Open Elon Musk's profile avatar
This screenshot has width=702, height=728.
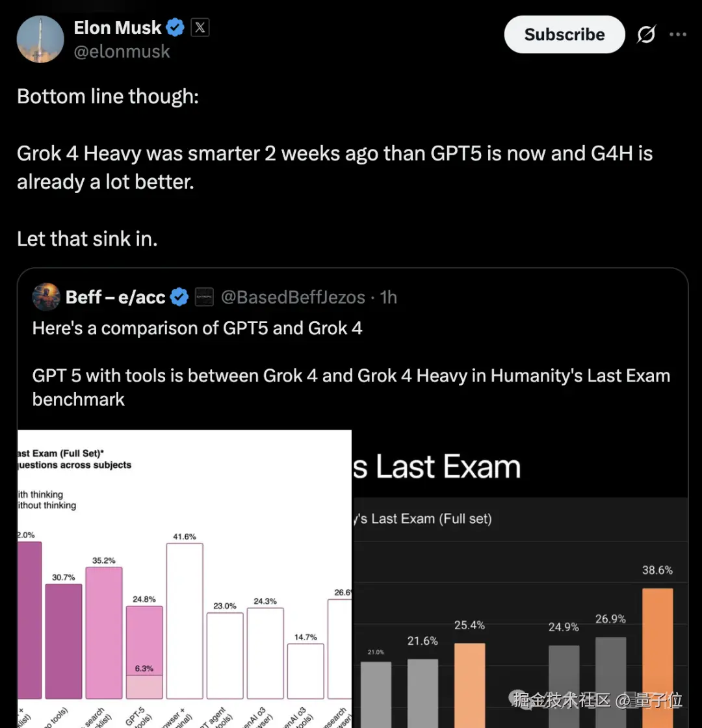pyautogui.click(x=40, y=39)
